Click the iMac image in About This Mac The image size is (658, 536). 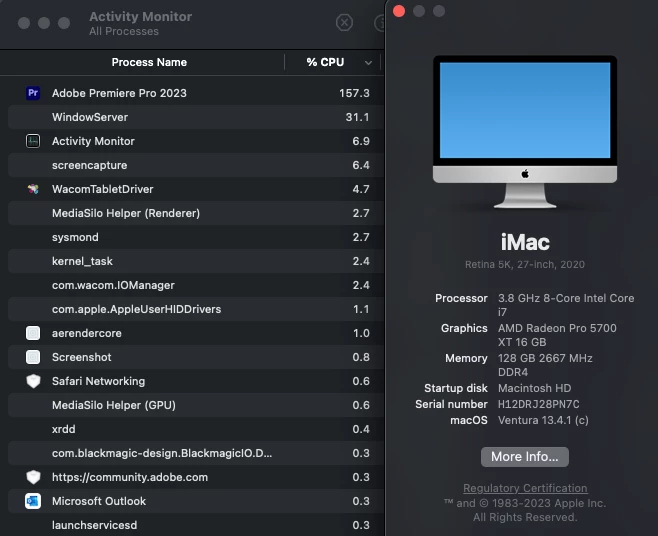[x=525, y=132]
